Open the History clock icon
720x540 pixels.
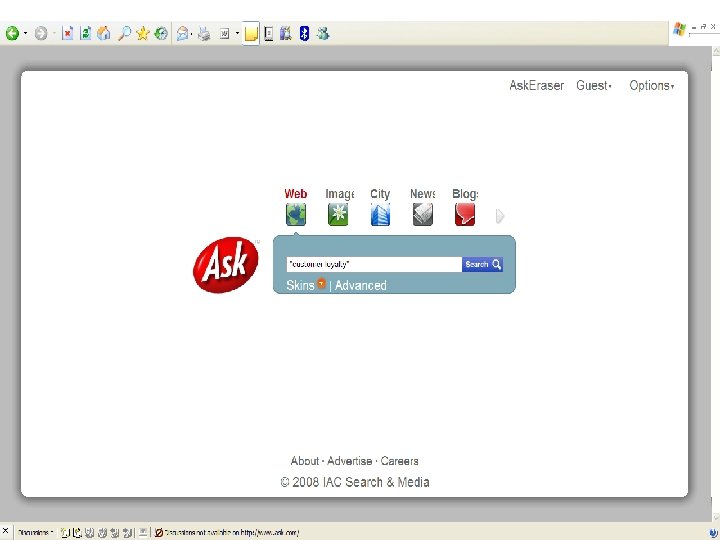161,33
